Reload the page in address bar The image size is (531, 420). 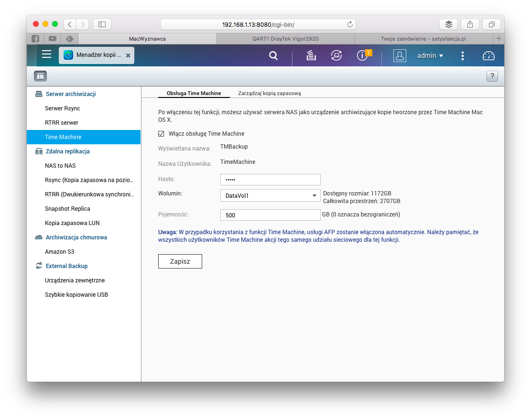(x=350, y=24)
